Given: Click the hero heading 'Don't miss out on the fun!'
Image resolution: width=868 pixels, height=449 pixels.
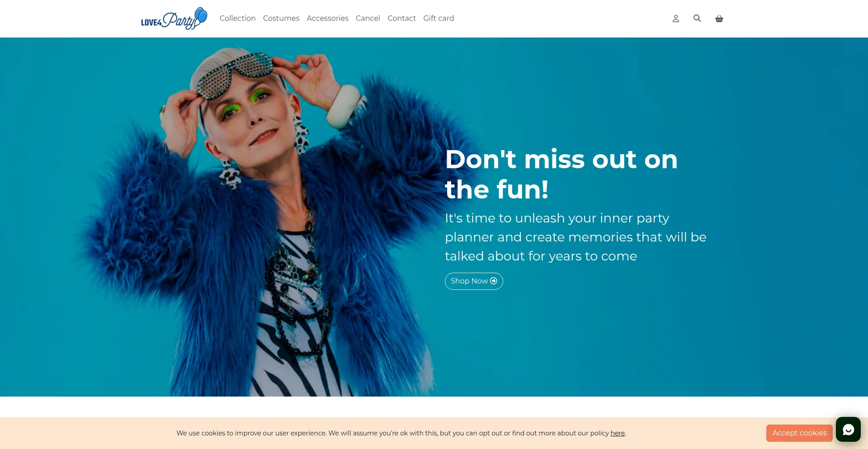Looking at the screenshot, I should 561,174.
